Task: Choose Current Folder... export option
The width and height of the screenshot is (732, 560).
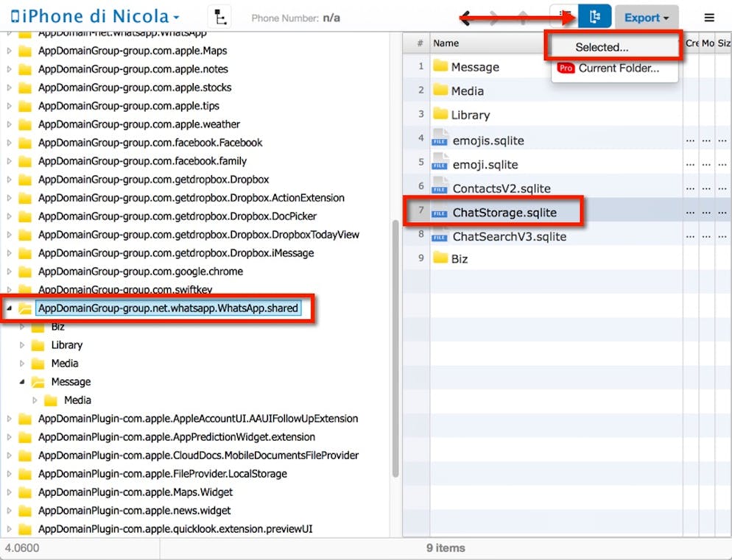Action: (619, 68)
